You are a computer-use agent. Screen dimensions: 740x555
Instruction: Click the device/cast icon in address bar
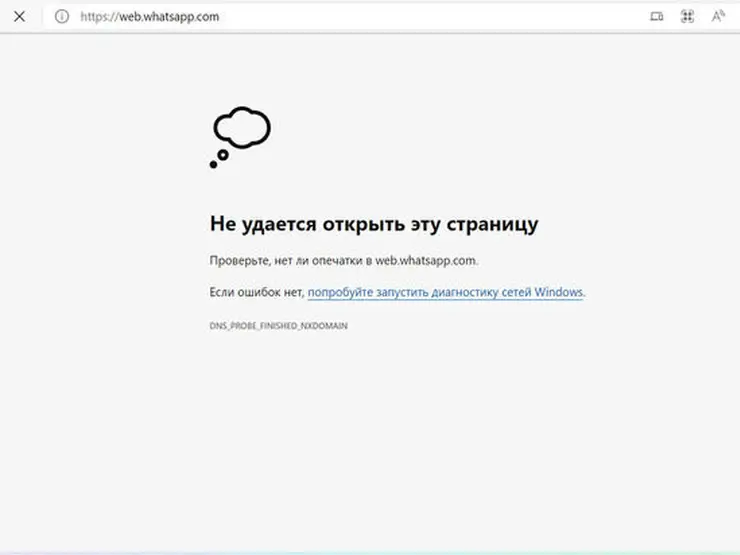[656, 16]
